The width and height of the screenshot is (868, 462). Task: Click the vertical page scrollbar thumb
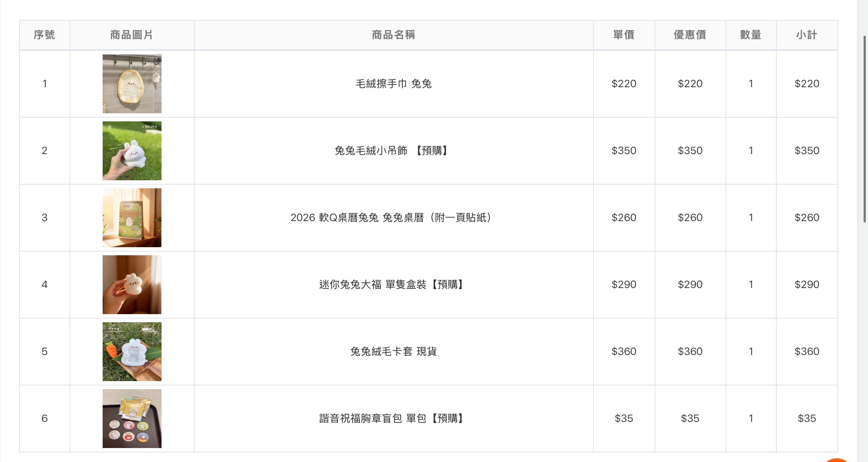864,129
